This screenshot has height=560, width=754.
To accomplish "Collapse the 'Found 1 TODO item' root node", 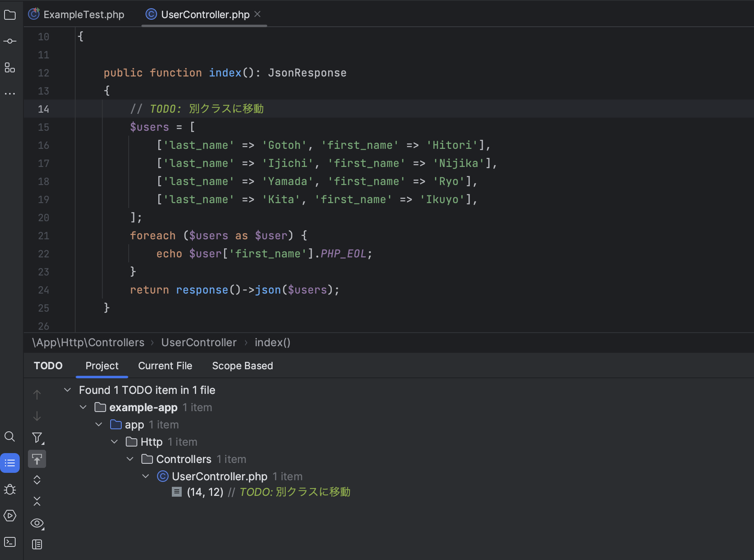I will (67, 390).
